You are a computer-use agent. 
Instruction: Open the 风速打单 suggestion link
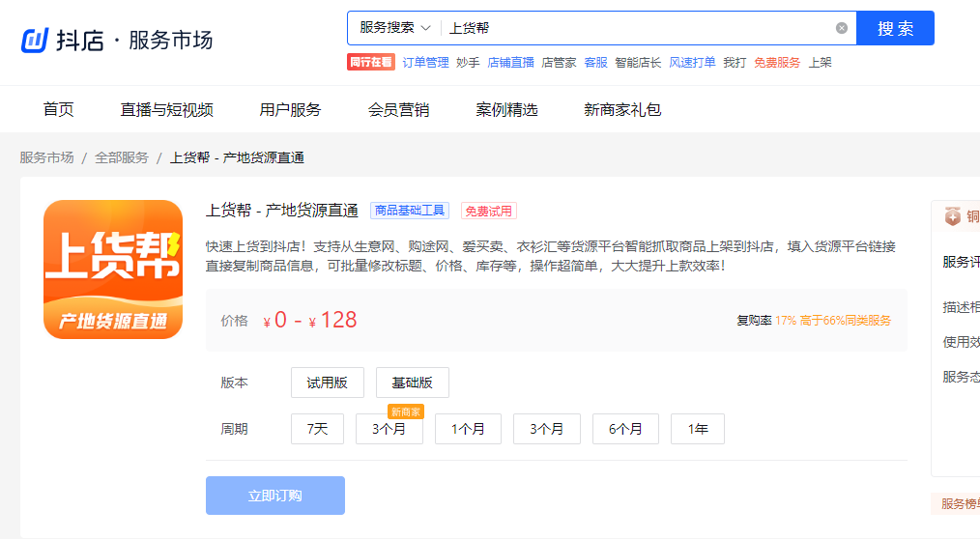pos(692,63)
